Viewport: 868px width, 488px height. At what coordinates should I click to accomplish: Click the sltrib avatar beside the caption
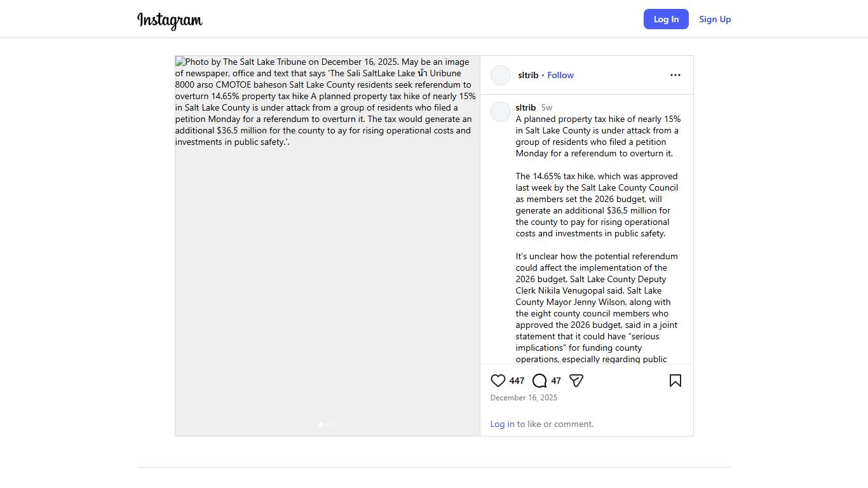(x=501, y=112)
